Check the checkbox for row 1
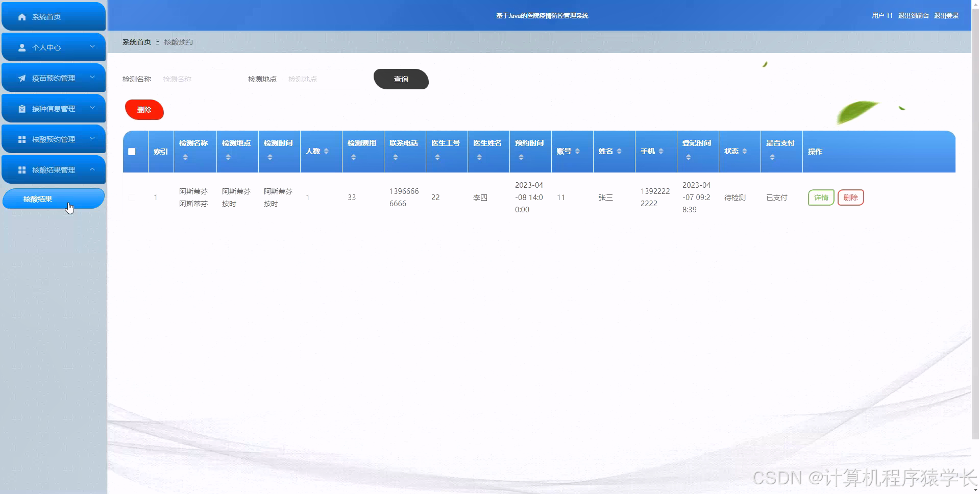 coord(132,197)
